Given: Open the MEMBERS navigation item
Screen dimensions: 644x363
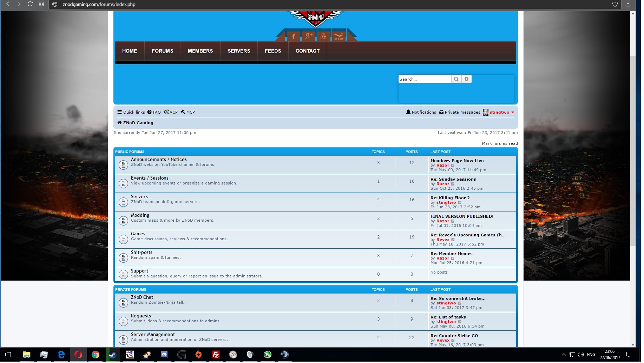Looking at the screenshot, I should coord(200,51).
